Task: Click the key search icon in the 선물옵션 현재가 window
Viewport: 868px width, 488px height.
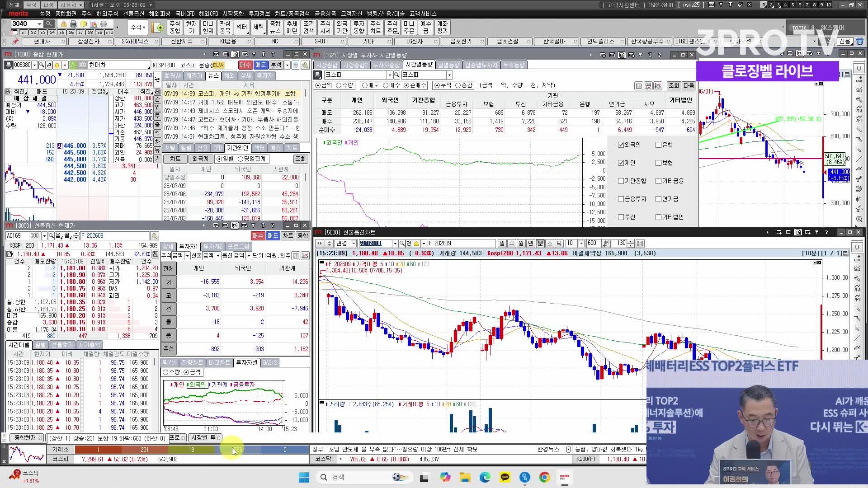Action: pos(155,236)
